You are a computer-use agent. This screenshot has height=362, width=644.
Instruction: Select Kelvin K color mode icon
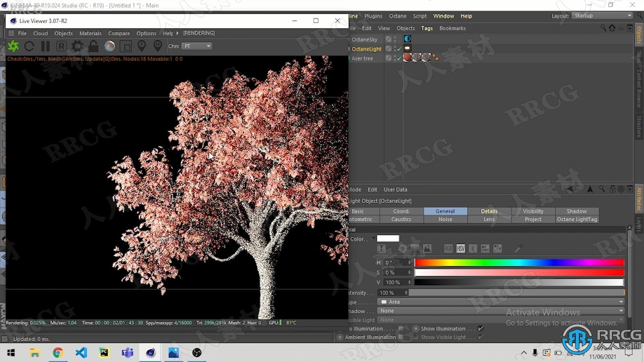(x=473, y=249)
